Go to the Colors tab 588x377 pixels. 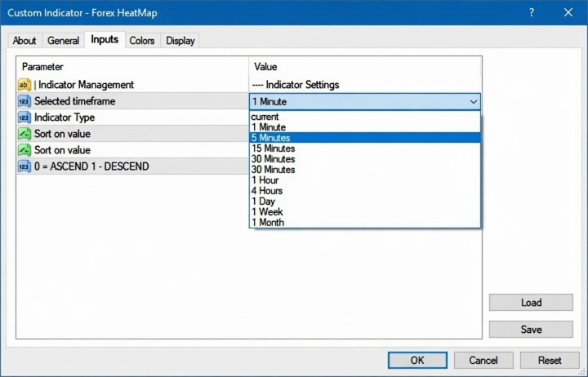[142, 41]
